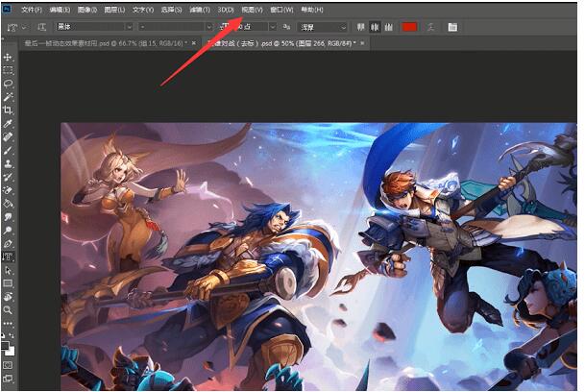Open the 编辑(E) menu
The height and width of the screenshot is (392, 585).
pos(60,10)
